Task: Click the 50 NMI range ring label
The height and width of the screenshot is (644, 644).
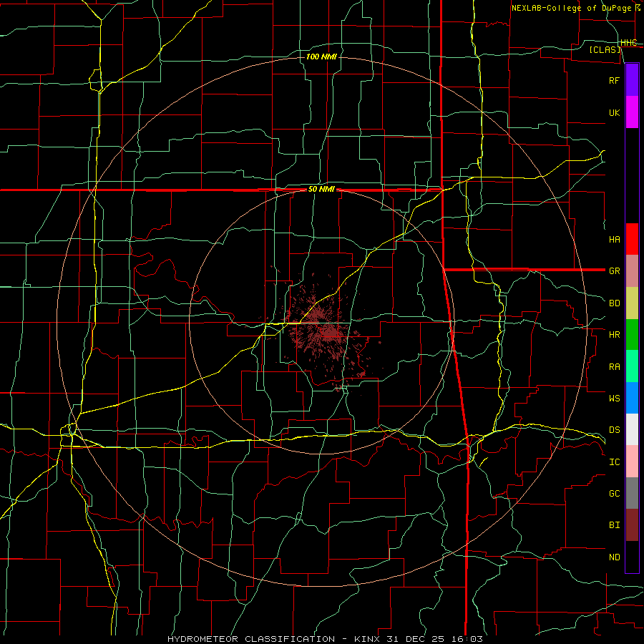Action: click(321, 190)
